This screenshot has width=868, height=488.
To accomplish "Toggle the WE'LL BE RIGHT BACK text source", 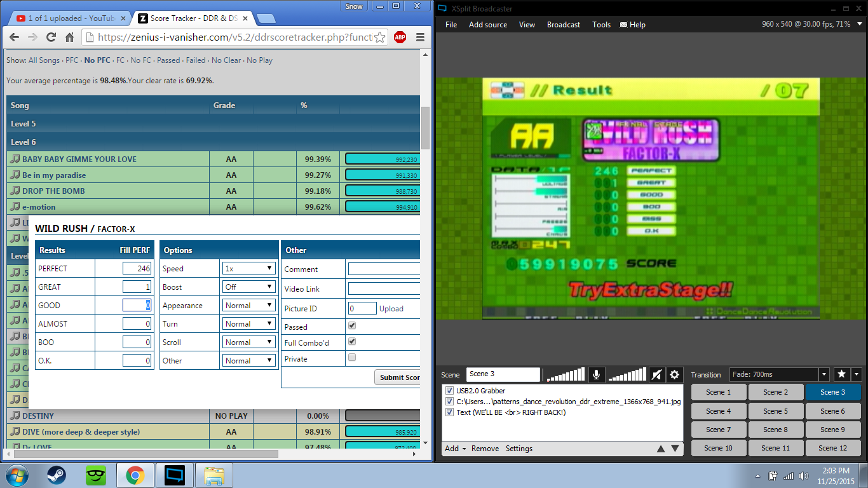I will (x=450, y=412).
